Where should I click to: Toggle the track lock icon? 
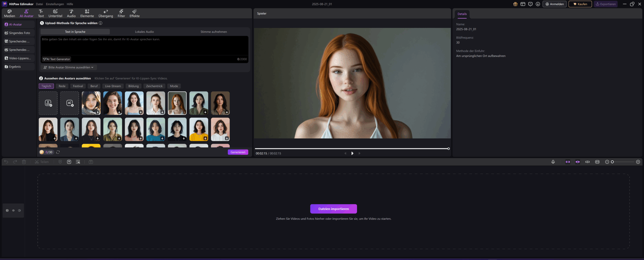point(7,210)
